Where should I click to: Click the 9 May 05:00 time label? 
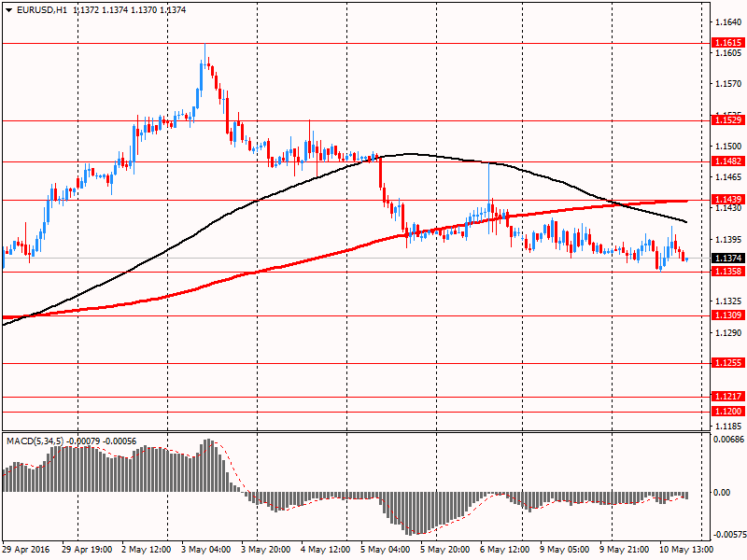pos(565,550)
